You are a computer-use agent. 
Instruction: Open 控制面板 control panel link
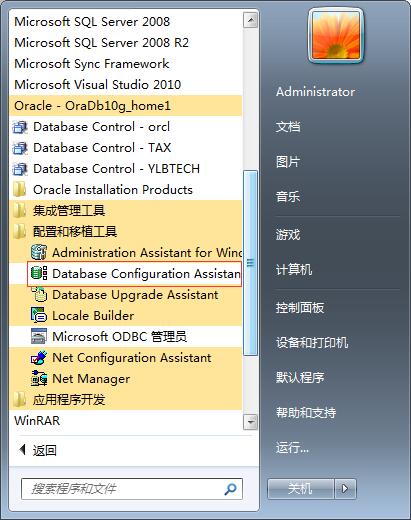coord(300,308)
